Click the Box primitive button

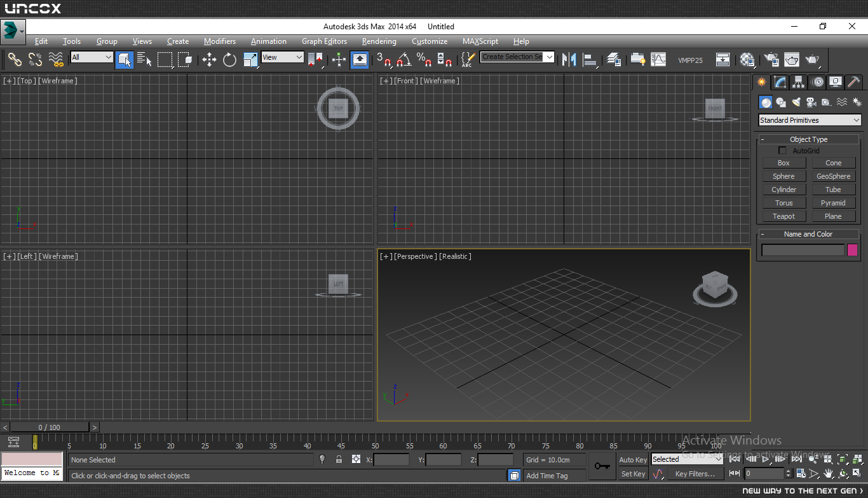click(x=783, y=163)
